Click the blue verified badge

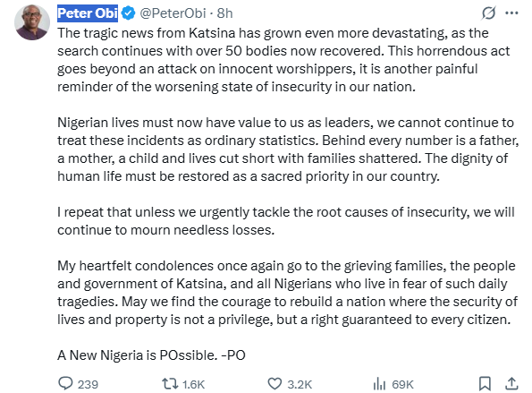point(128,13)
